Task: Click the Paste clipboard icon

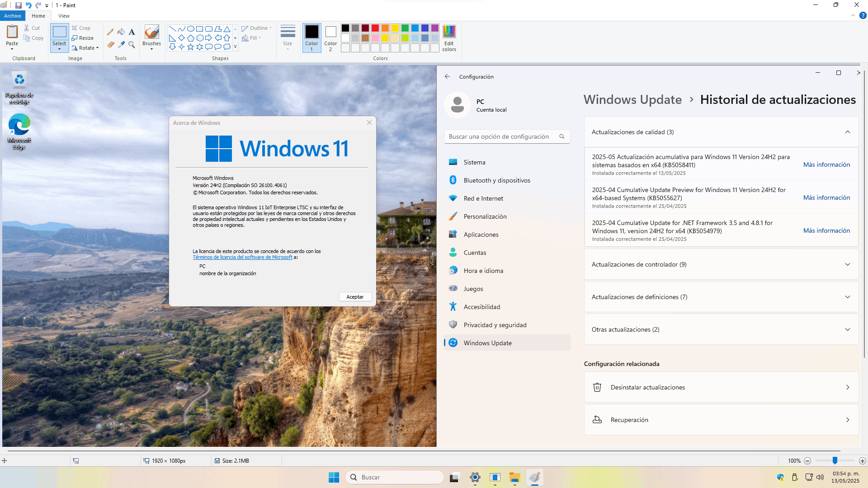Action: 12,32
